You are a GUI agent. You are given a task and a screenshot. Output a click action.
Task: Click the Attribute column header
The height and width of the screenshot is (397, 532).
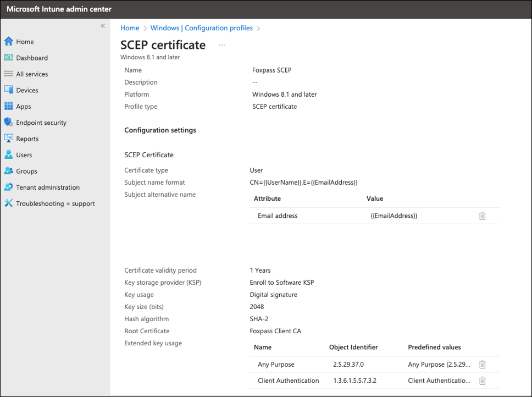pyautogui.click(x=267, y=199)
